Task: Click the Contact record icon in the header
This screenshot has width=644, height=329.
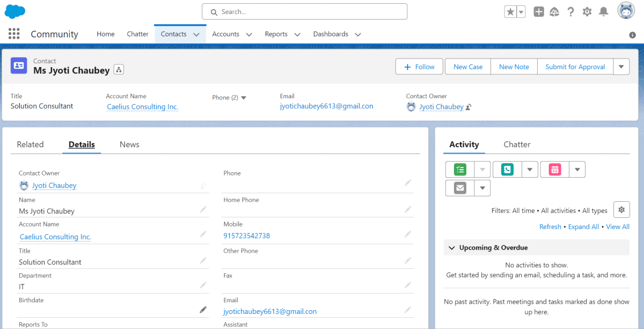Action: click(x=19, y=65)
